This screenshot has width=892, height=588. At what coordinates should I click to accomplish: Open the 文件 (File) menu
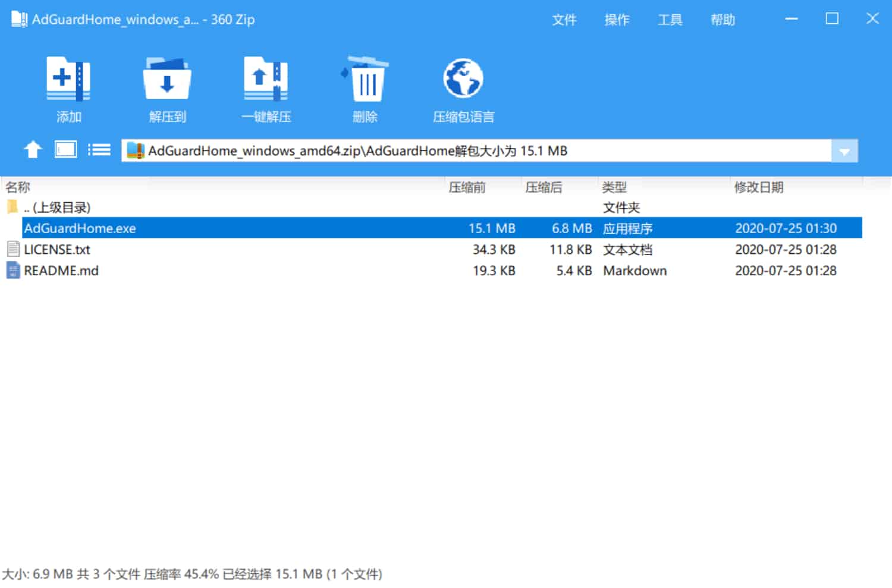(564, 20)
